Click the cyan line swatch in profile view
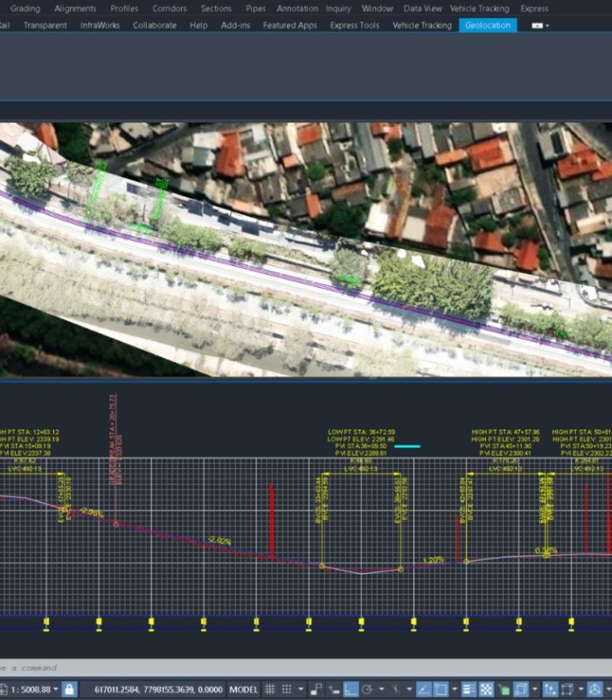This screenshot has height=700, width=612. (407, 446)
